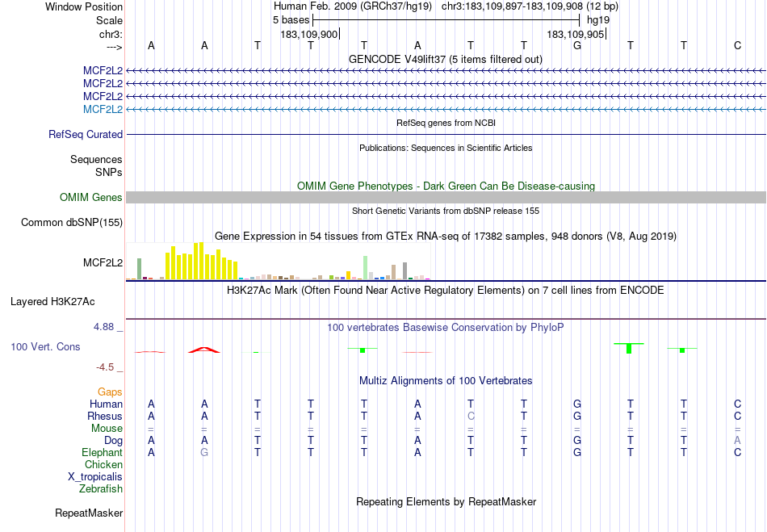Click the gray mismatched G in the Elephant row

[x=204, y=452]
